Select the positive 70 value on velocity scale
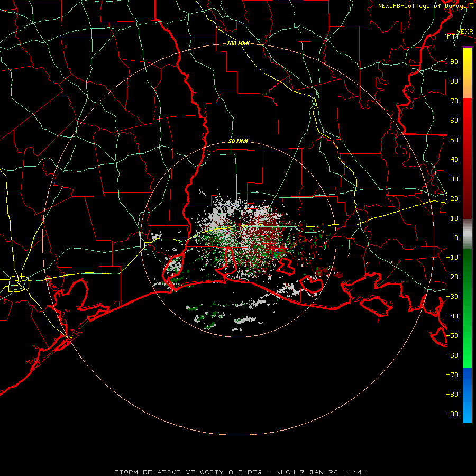 [x=454, y=101]
